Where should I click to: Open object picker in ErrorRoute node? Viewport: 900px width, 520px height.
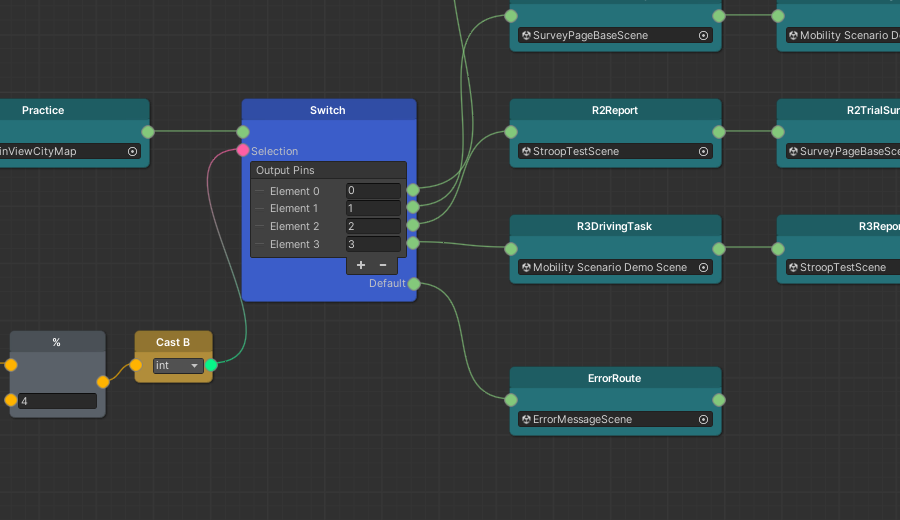[703, 420]
